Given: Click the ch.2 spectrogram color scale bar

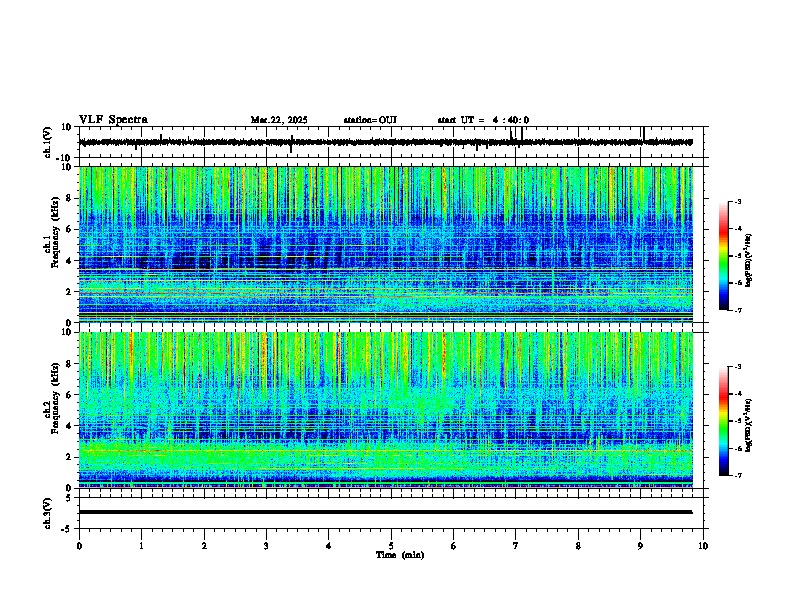Looking at the screenshot, I should coord(724,421).
